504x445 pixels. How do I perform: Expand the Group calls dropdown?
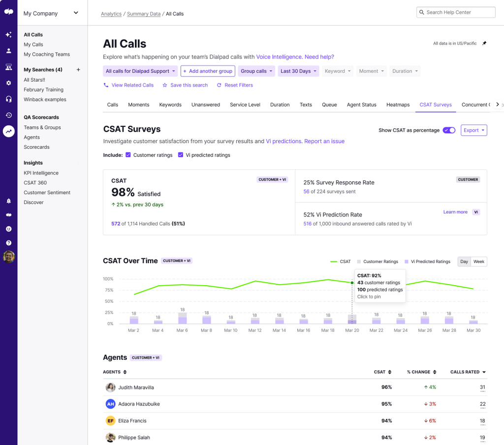256,71
